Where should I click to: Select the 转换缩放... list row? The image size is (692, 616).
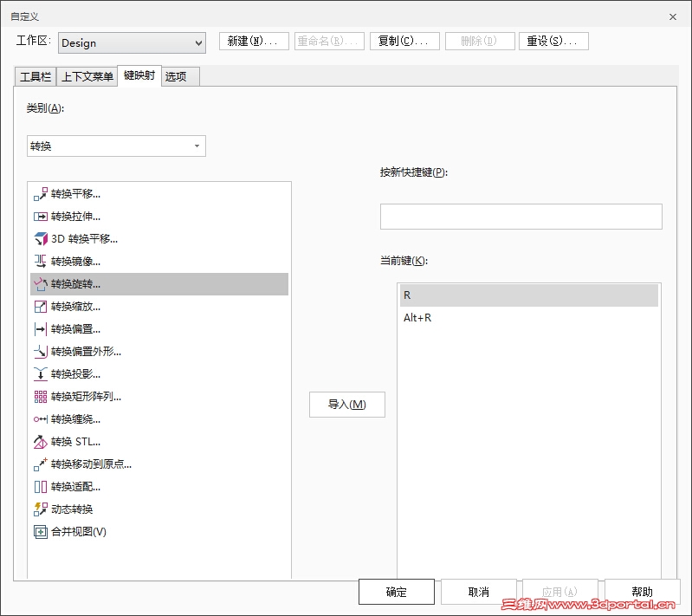coord(159,307)
